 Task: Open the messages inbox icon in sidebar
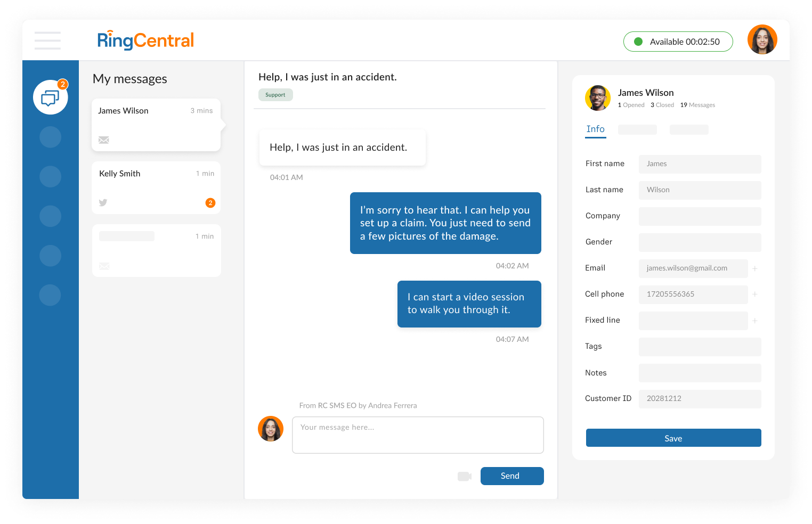[51, 97]
